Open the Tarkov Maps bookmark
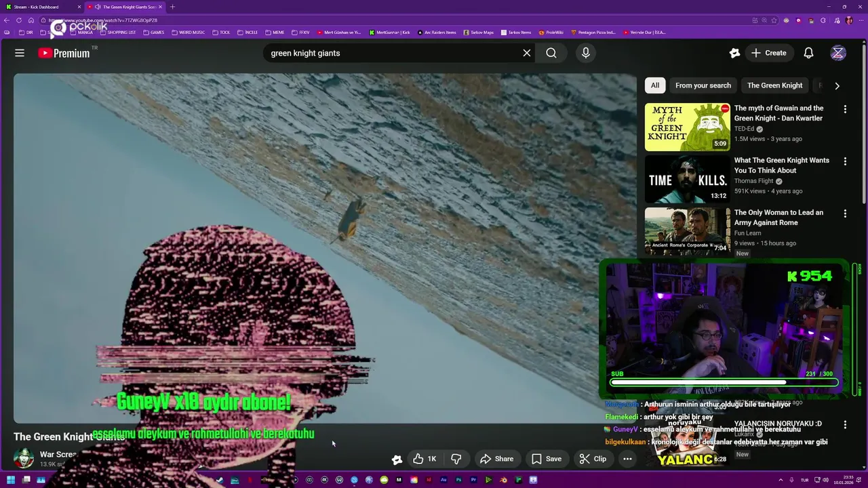868x488 pixels. (x=477, y=32)
